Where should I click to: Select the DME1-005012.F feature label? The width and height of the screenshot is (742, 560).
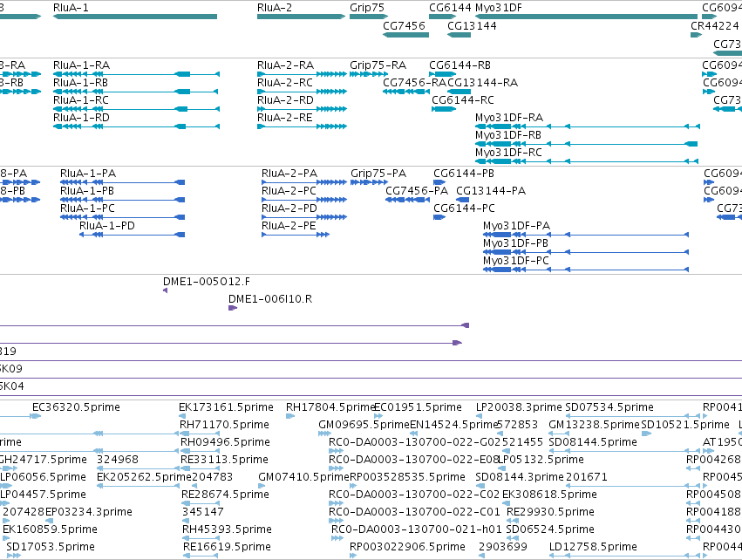pos(207,282)
